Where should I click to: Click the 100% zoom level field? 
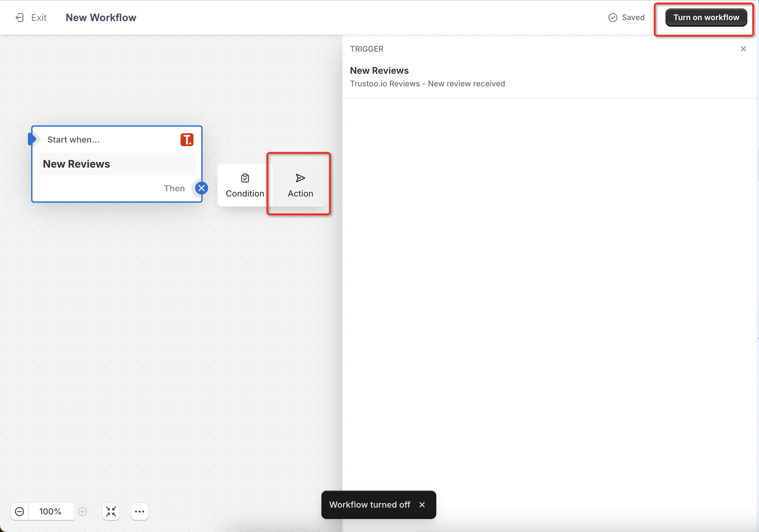(50, 512)
